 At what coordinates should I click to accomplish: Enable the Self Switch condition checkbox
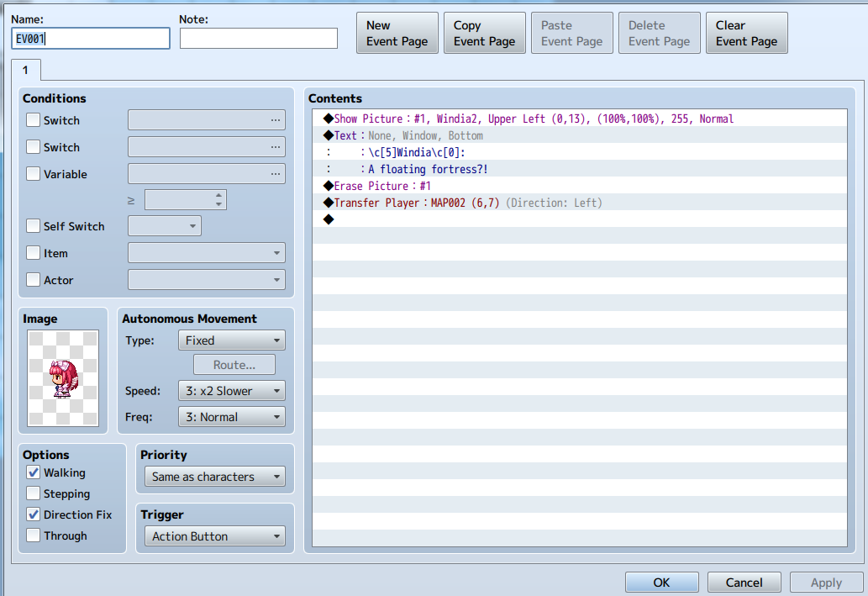(x=34, y=226)
